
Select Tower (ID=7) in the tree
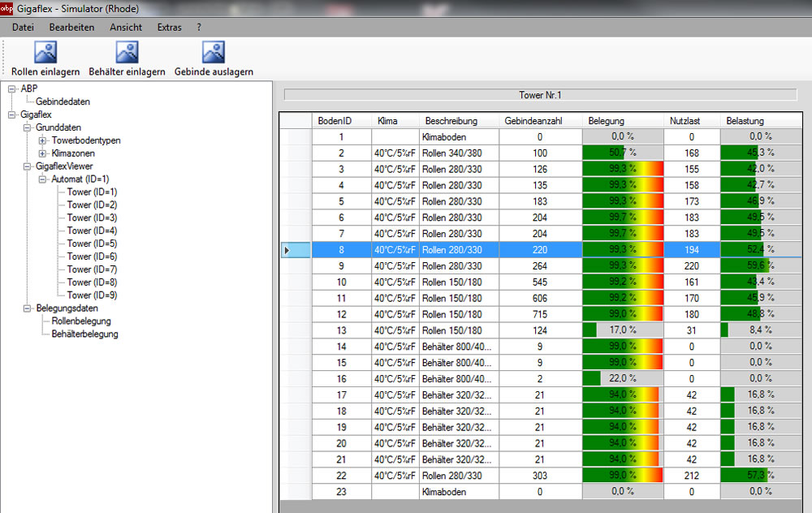93,269
